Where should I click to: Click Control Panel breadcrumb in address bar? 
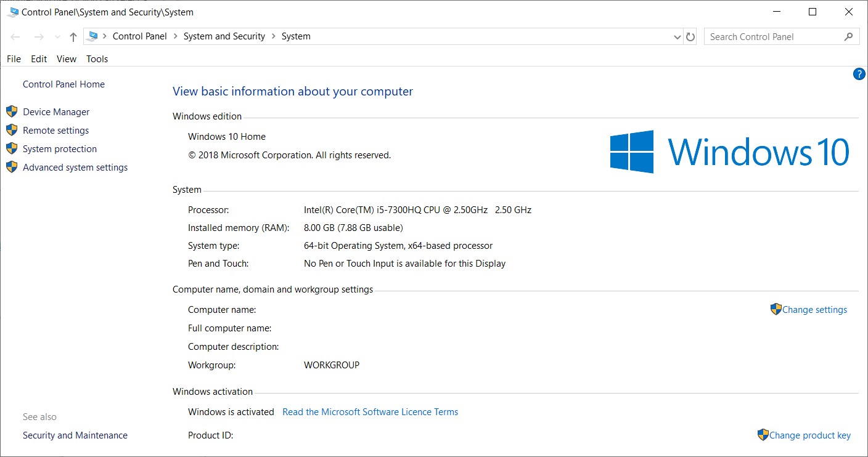pos(140,36)
